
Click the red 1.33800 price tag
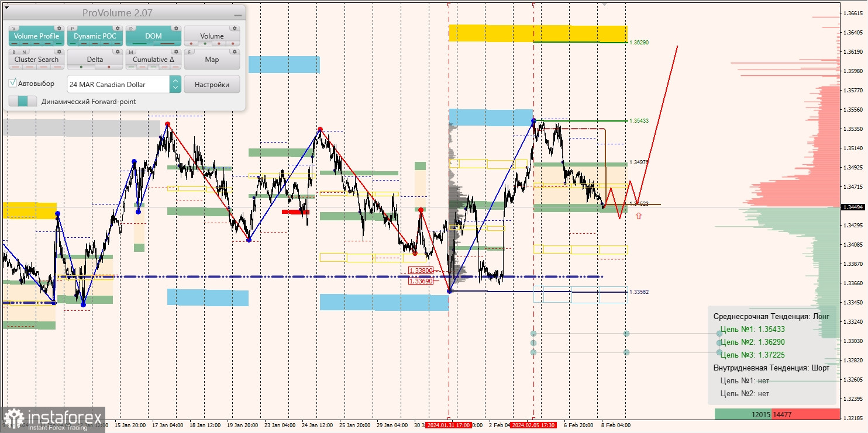(x=421, y=271)
